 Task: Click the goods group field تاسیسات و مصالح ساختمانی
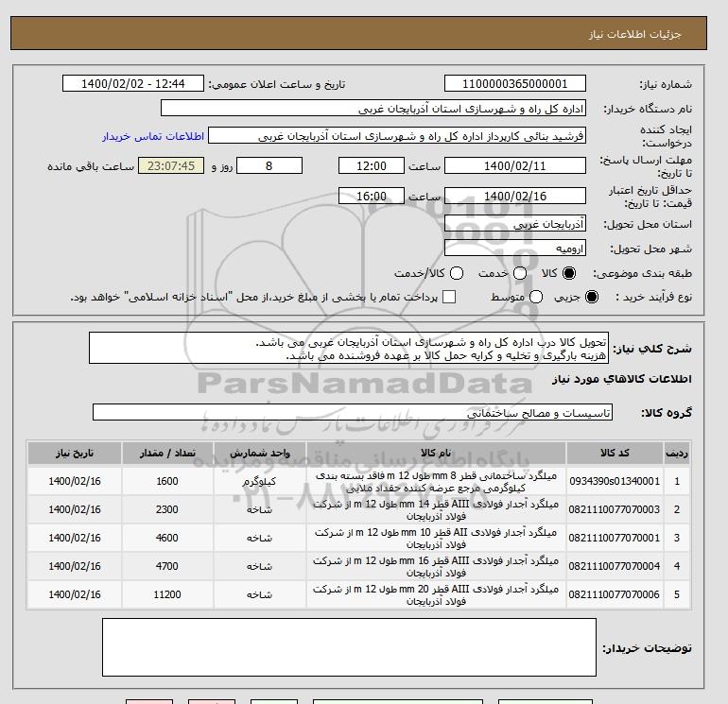[353, 412]
